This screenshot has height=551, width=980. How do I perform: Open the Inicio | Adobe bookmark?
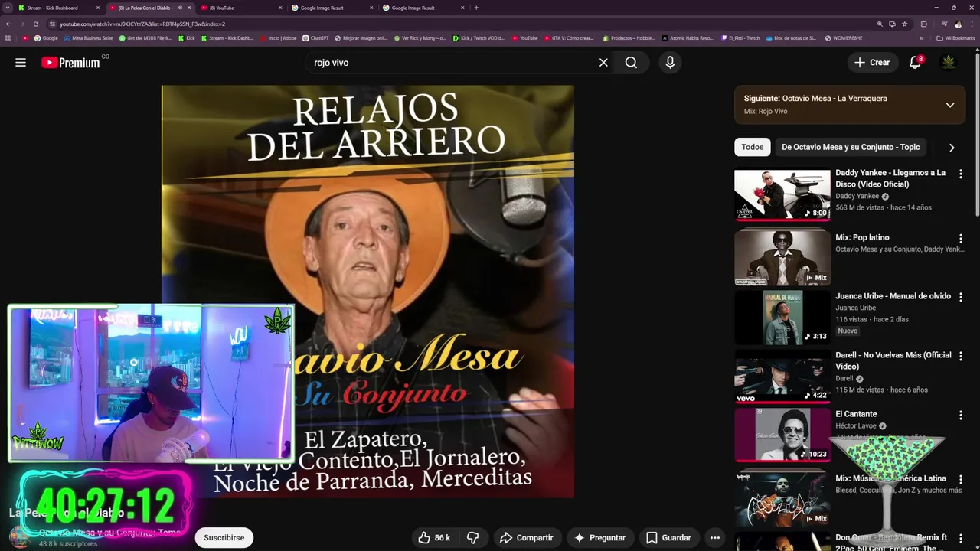[x=278, y=38]
